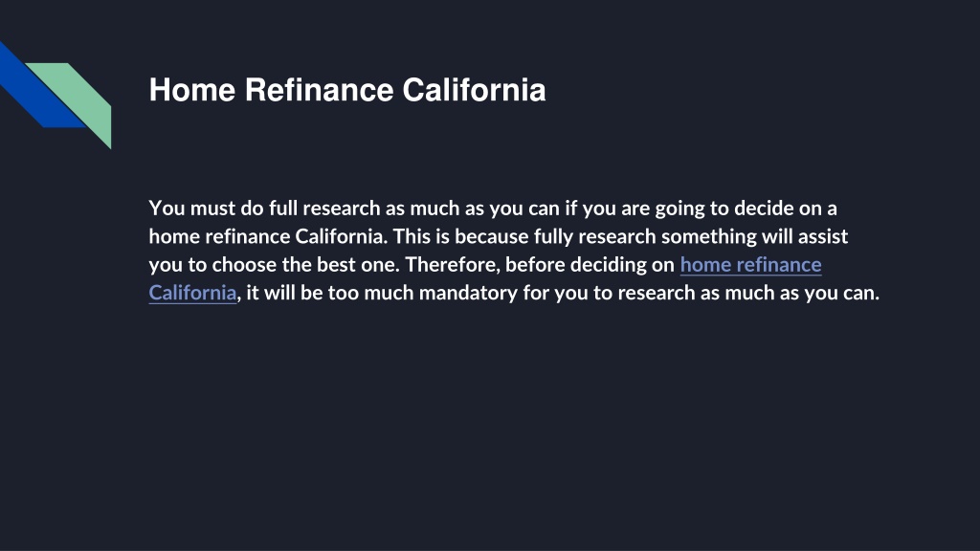Click the word "Refinance" in the title
The width and height of the screenshot is (980, 551).
pos(319,90)
